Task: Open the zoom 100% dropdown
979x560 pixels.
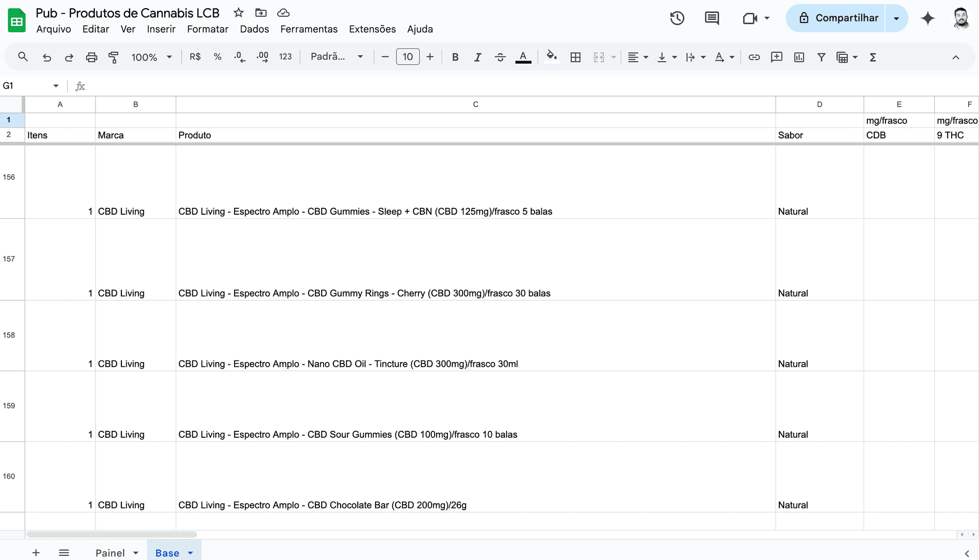Action: pyautogui.click(x=151, y=57)
